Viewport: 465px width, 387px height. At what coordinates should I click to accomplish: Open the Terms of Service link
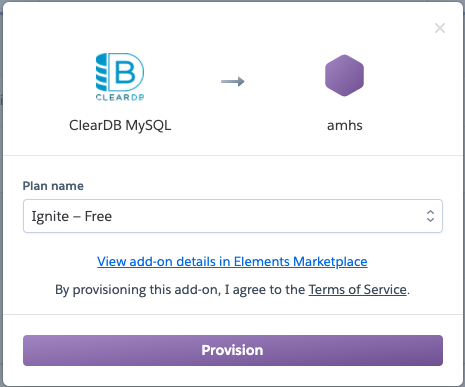click(358, 290)
